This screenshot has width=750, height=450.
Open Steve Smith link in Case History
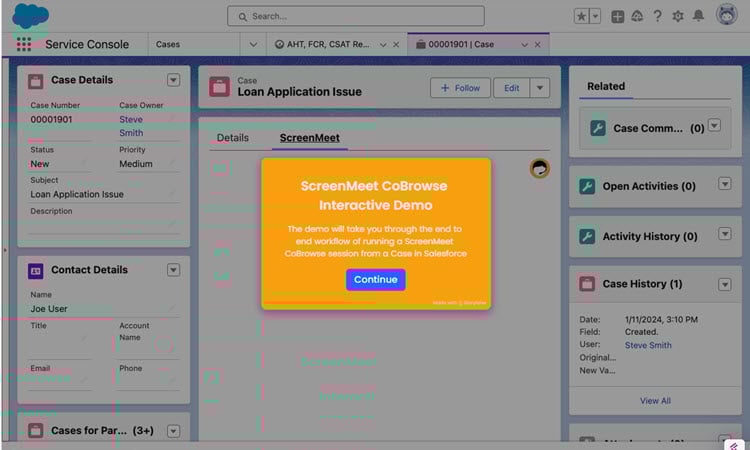pyautogui.click(x=648, y=345)
